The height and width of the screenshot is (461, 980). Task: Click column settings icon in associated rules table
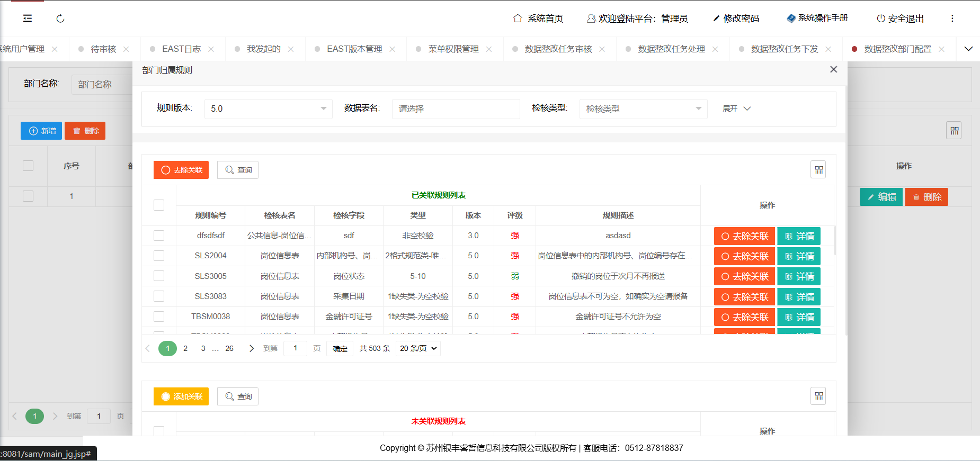[818, 170]
